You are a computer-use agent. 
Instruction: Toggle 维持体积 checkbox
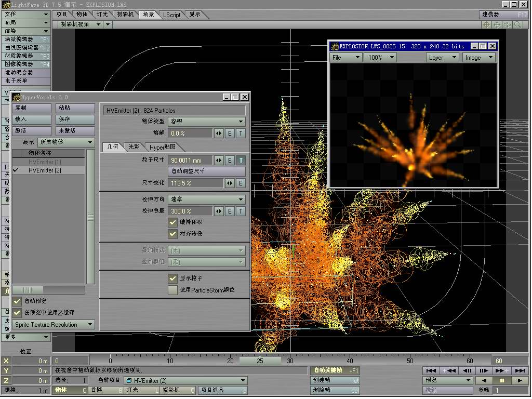tap(172, 222)
